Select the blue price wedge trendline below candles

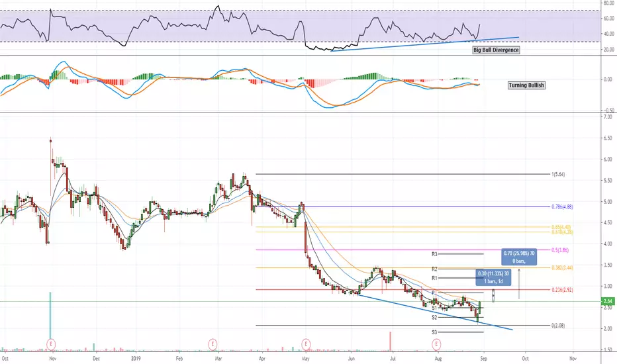click(435, 312)
